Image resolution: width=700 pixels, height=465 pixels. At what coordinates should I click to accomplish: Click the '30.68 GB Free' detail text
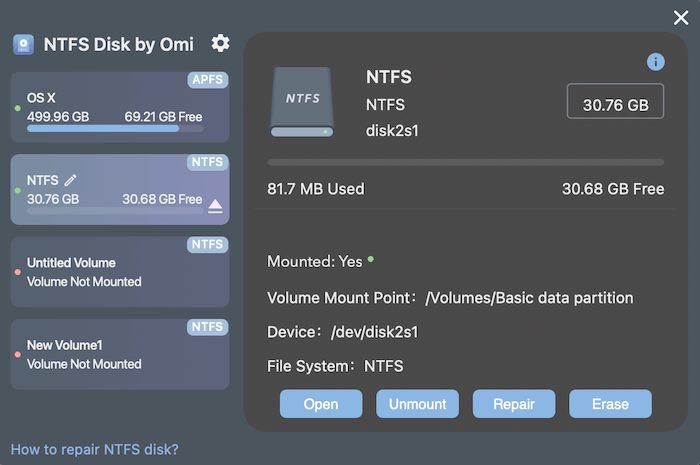pos(613,189)
